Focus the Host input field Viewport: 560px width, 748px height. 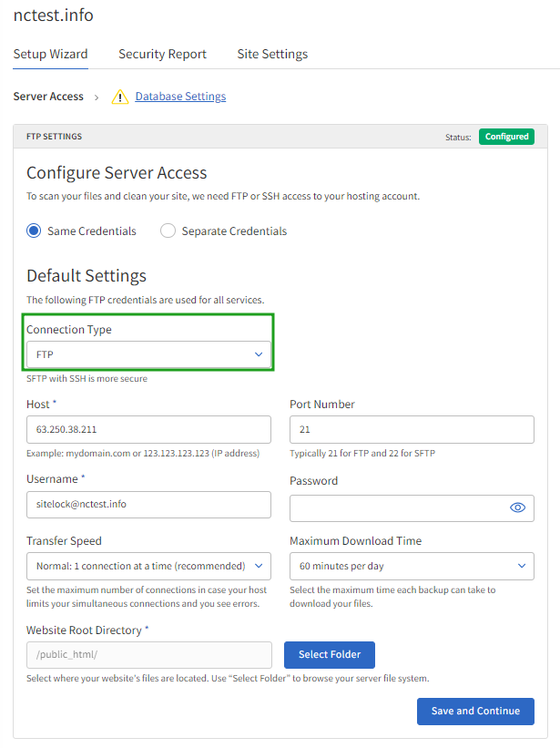pos(148,429)
